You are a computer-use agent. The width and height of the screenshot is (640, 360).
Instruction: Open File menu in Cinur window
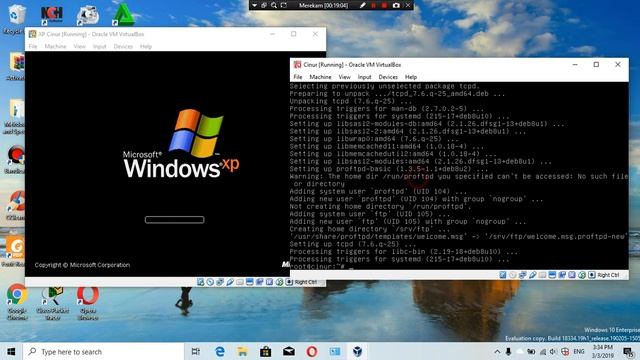tap(298, 77)
